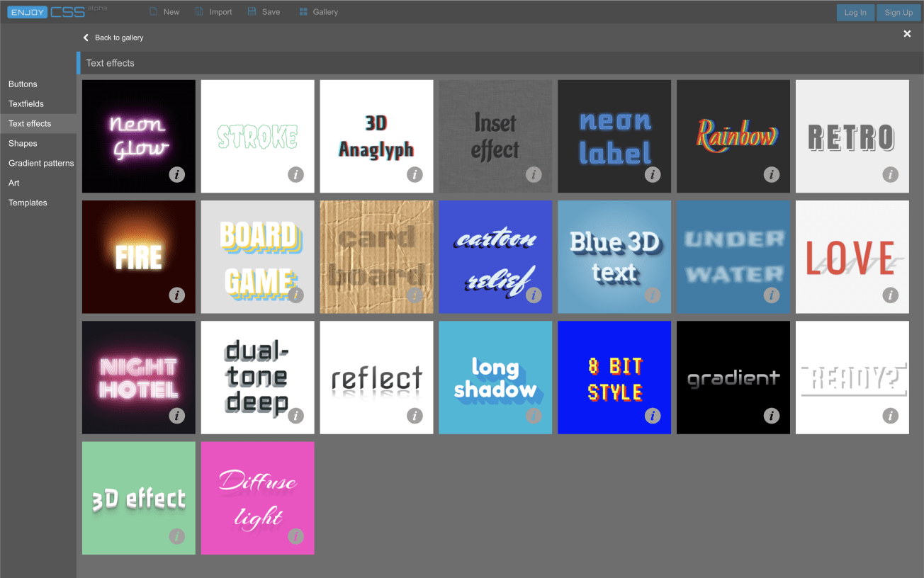The height and width of the screenshot is (578, 924).
Task: Click the Save disk icon
Action: point(252,12)
